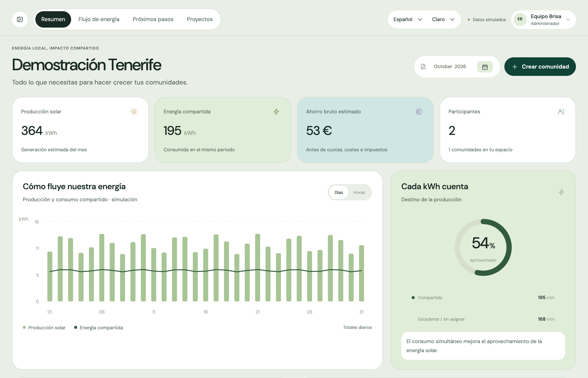Click the lightning icon in Cada kWh cuenta
The width and height of the screenshot is (588, 378).
[x=561, y=192]
